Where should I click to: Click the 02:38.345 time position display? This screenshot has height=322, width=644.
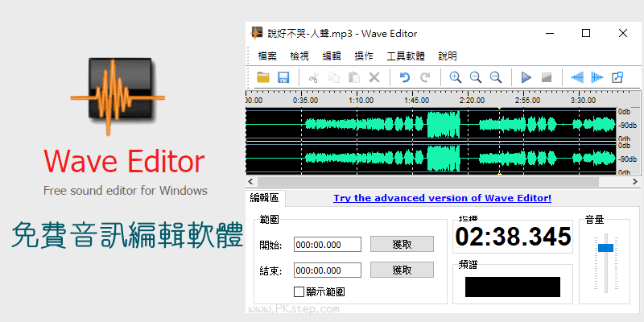(513, 236)
